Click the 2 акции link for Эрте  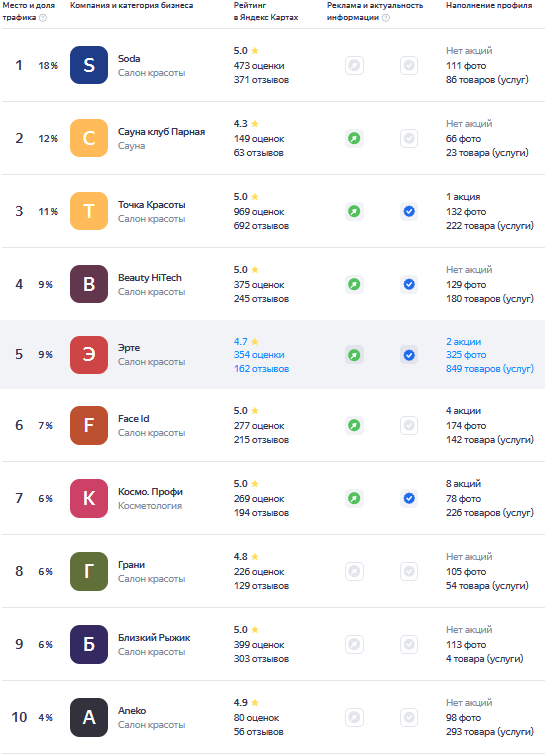tap(463, 341)
